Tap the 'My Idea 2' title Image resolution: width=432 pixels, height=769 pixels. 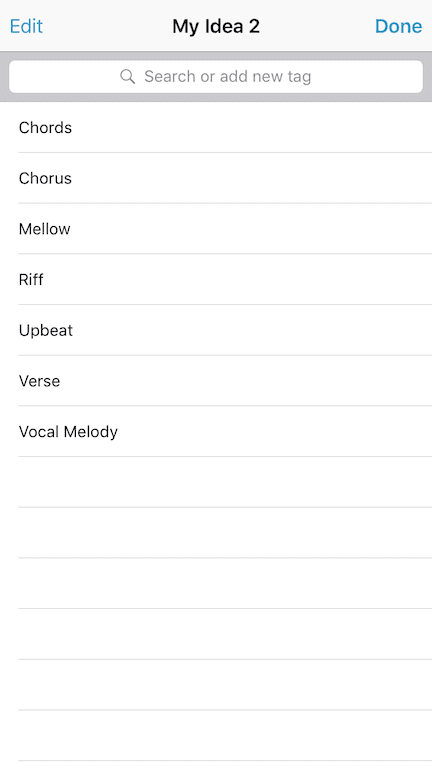(216, 26)
